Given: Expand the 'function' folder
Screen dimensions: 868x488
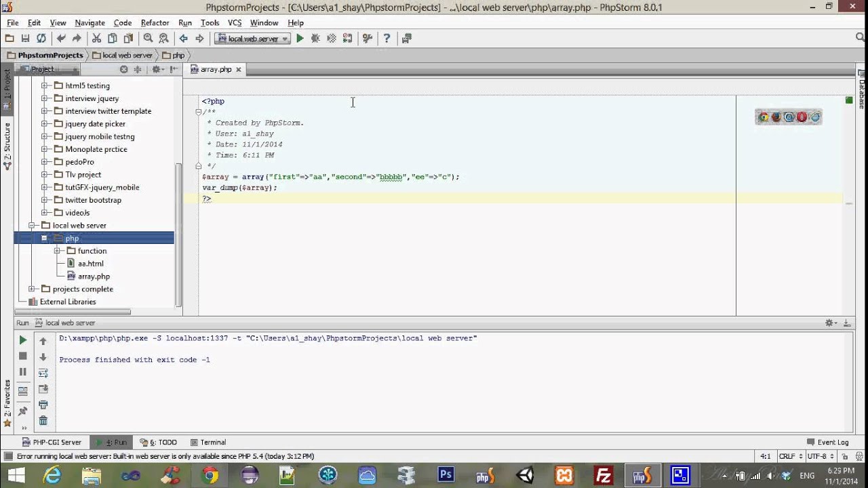Looking at the screenshot, I should tap(58, 251).
